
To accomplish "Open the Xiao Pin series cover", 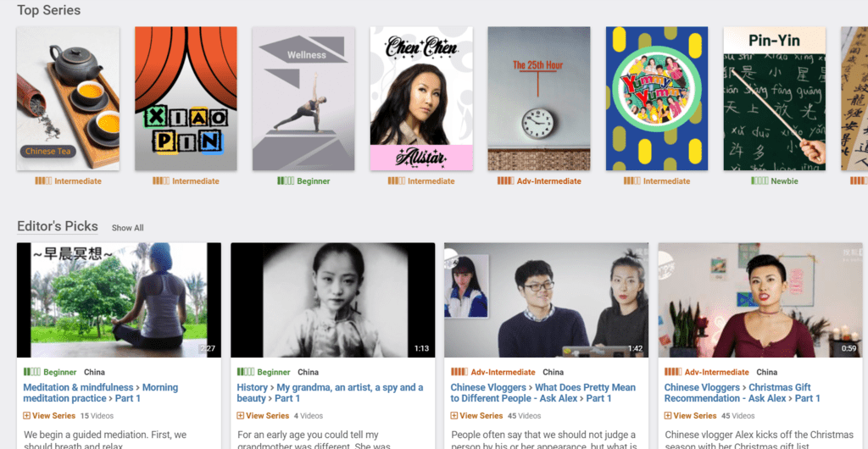I will 186,98.
